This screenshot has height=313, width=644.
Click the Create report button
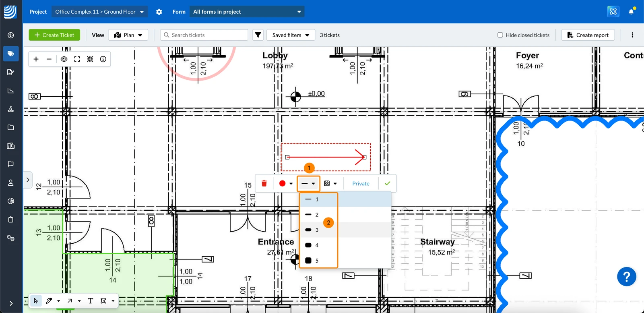coord(588,35)
